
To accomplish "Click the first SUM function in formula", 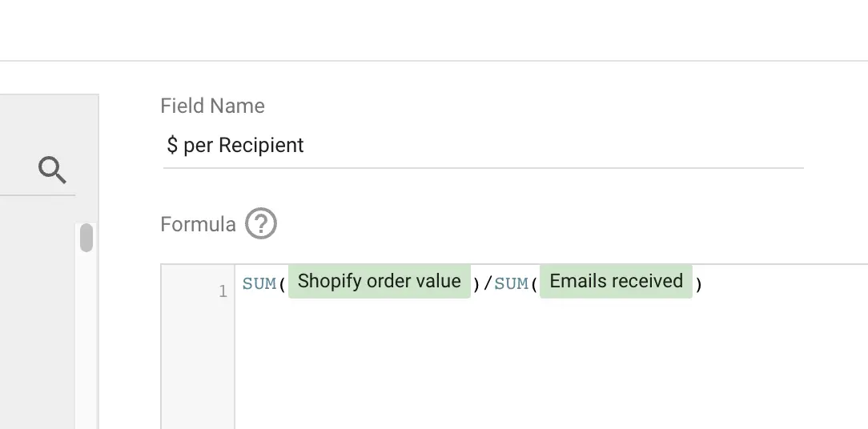I will (x=259, y=284).
